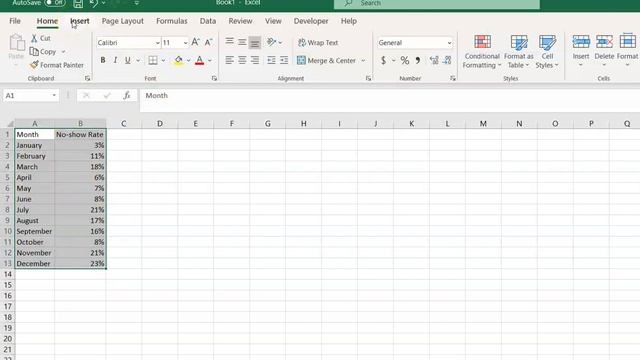Select cell containing December
The image size is (640, 360).
35,264
